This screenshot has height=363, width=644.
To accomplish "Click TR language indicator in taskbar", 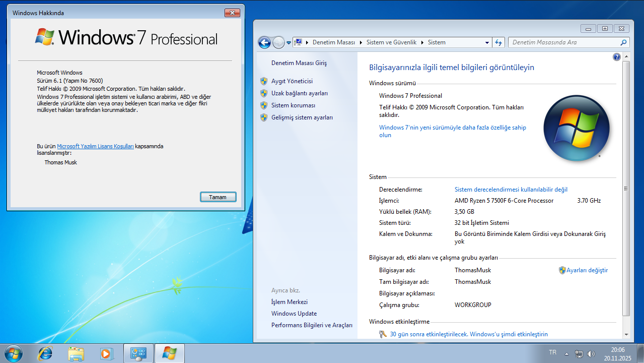I will (552, 352).
